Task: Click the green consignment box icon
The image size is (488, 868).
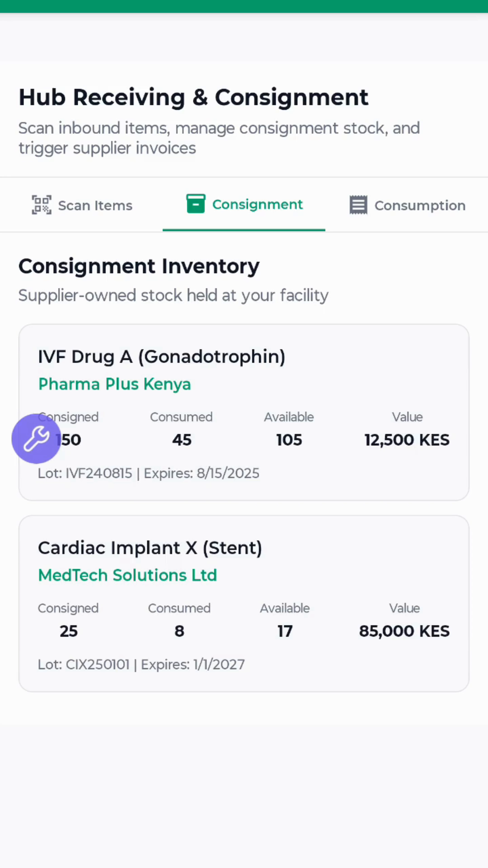Action: point(196,204)
